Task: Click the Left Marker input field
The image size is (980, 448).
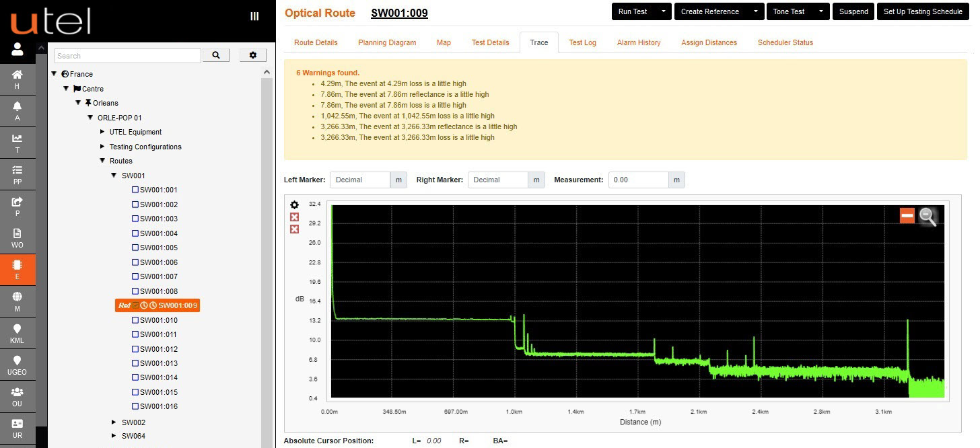Action: tap(360, 180)
